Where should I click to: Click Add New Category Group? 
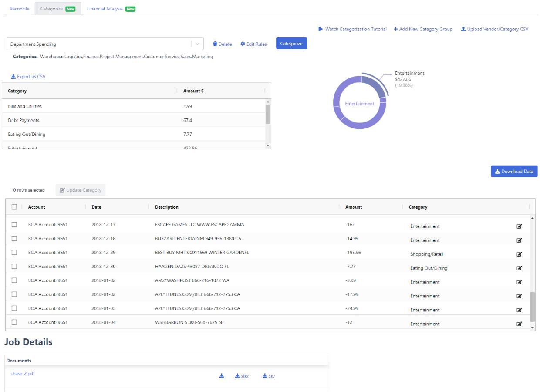423,29
